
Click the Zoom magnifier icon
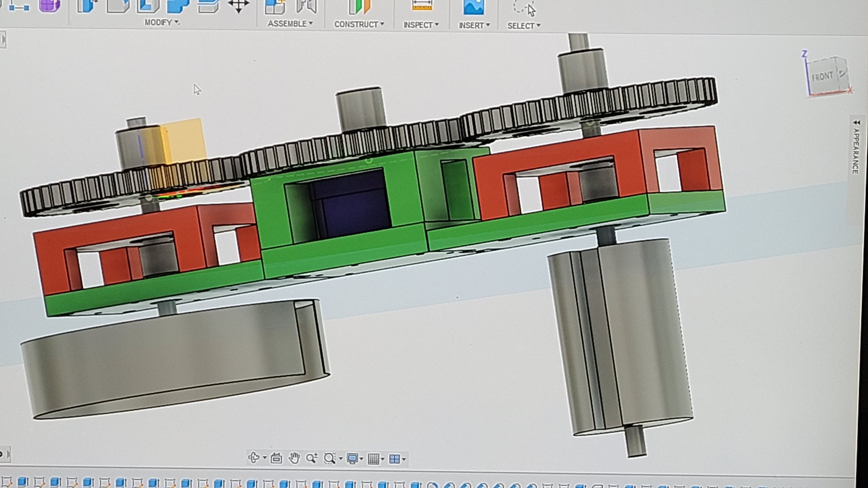tap(312, 458)
